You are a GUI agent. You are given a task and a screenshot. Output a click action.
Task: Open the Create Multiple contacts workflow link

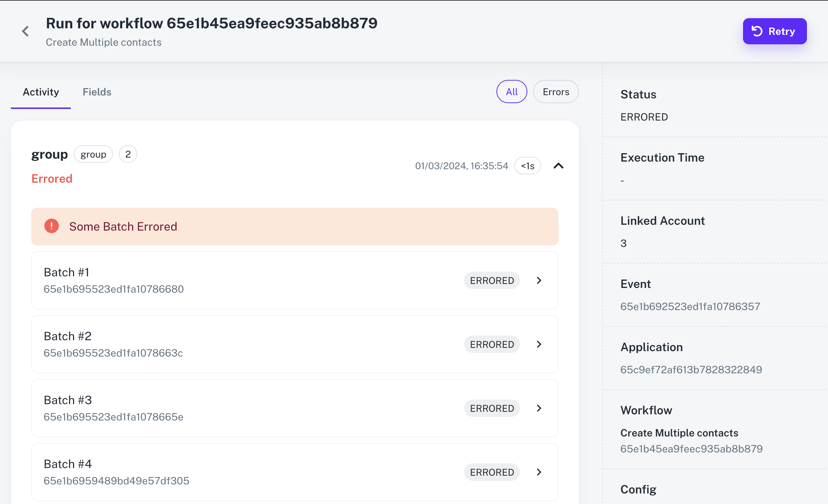click(679, 432)
